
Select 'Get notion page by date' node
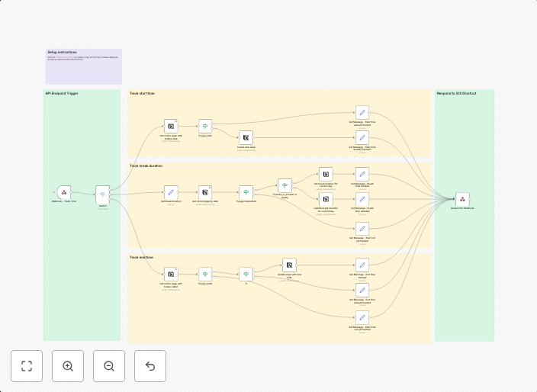point(205,193)
